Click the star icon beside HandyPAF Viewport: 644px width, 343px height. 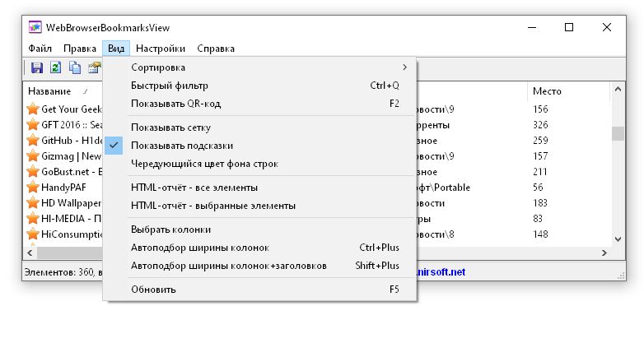coord(32,188)
